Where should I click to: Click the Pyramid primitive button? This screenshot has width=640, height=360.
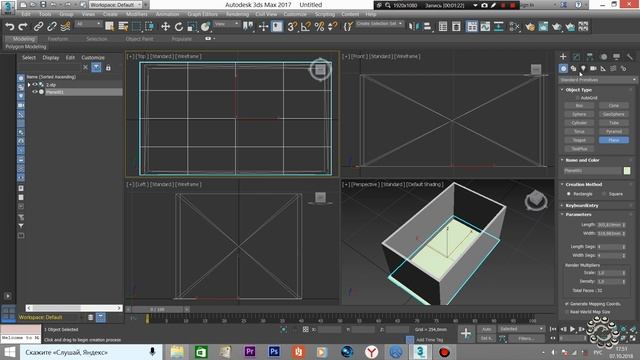point(614,131)
